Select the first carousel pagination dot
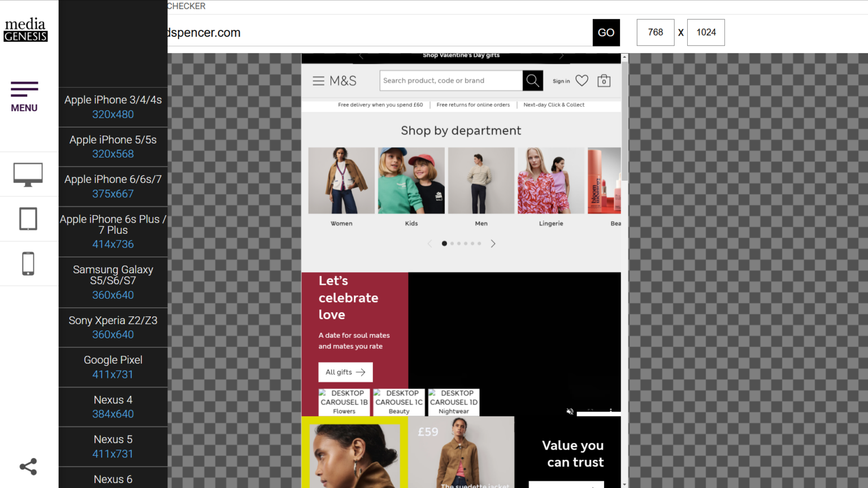 click(444, 243)
